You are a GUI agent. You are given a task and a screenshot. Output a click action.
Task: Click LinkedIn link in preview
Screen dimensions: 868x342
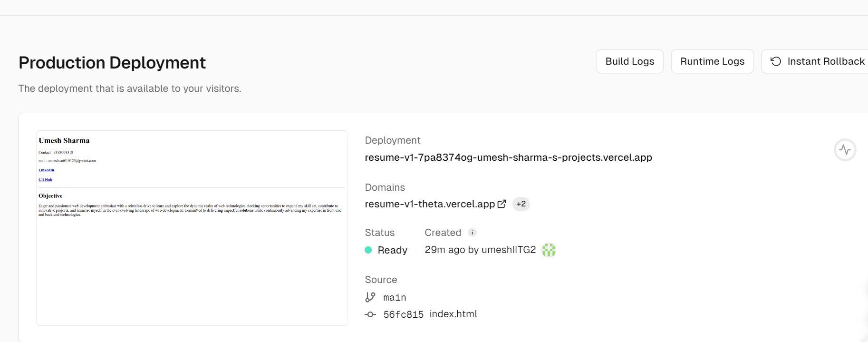pos(46,170)
